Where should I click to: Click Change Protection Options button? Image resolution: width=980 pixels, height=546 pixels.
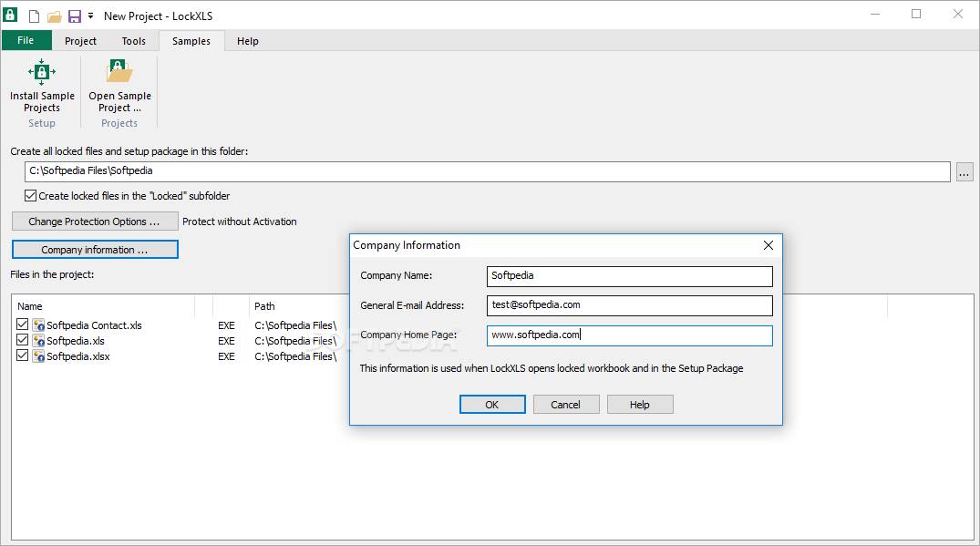click(95, 221)
